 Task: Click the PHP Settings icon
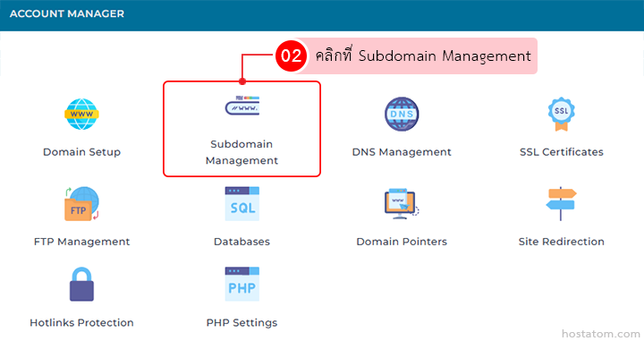pos(241,285)
